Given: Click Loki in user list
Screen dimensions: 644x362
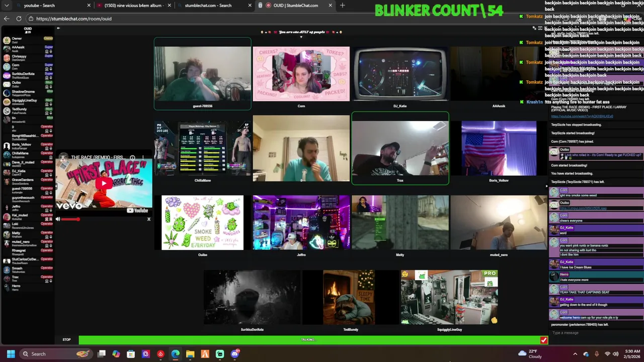Looking at the screenshot, I should pyautogui.click(x=28, y=225).
